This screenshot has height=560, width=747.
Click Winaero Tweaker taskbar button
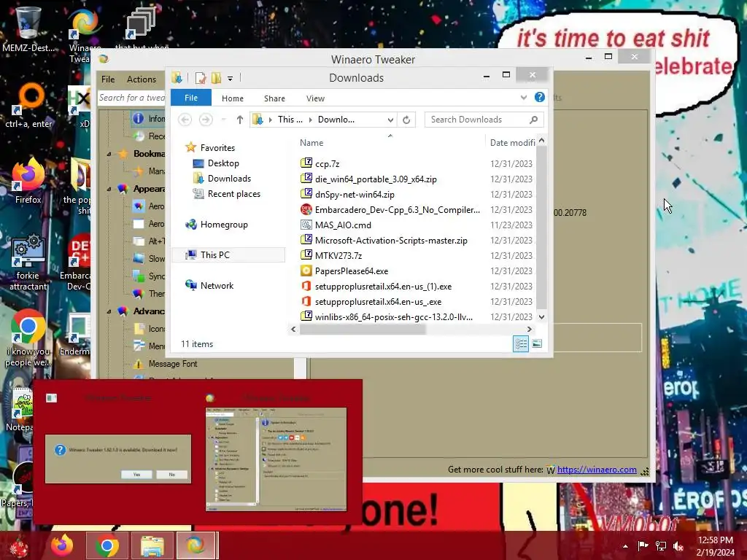(x=197, y=545)
